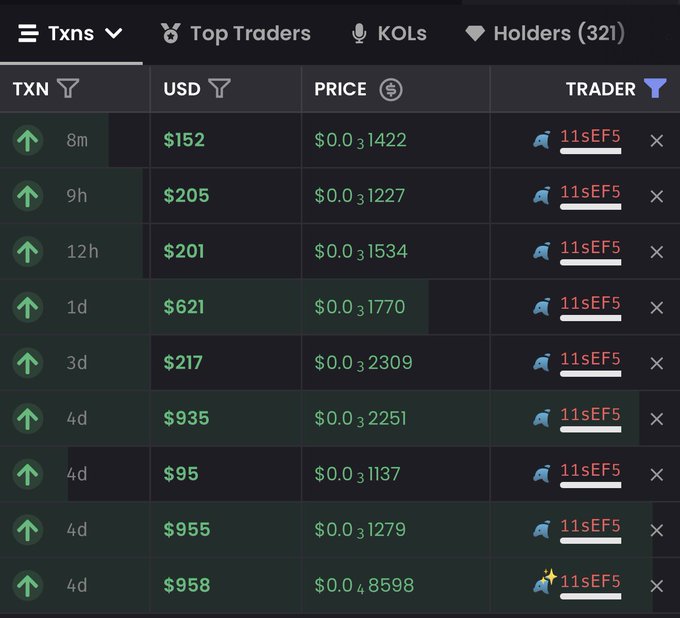Click buy arrow icon on 8m row
Viewport: 680px width, 618px height.
pos(28,140)
